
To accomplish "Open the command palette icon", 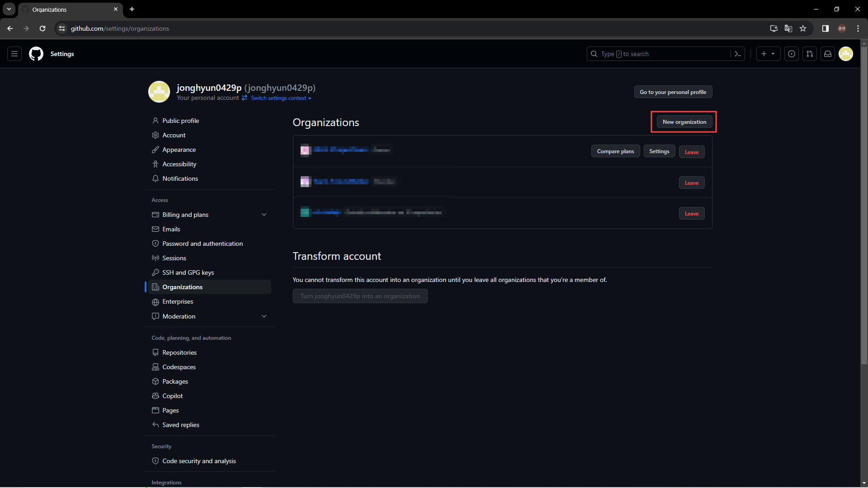I will click(738, 54).
